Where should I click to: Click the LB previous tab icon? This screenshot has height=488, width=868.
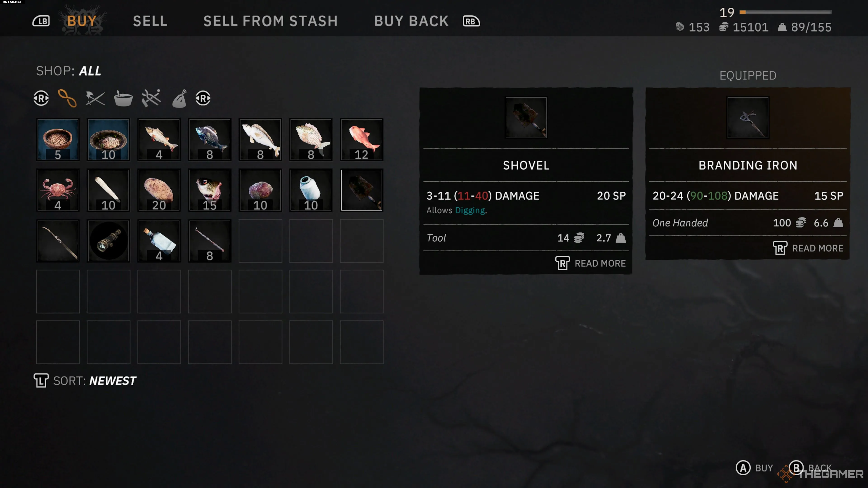coord(41,21)
